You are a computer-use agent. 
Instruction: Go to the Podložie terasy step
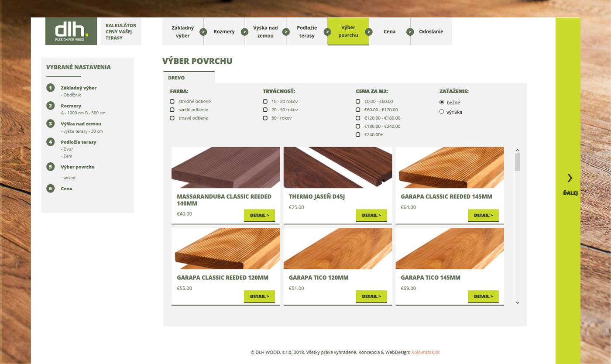click(307, 31)
